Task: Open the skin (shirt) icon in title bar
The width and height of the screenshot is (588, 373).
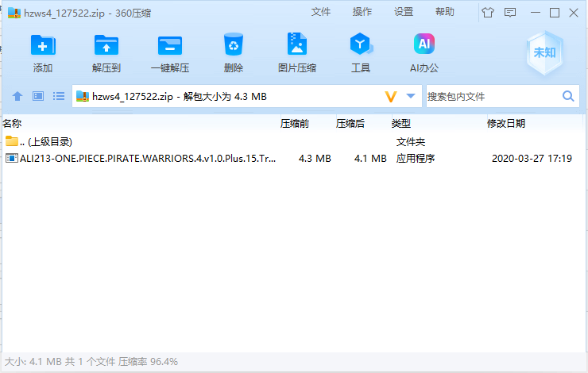Action: pyautogui.click(x=488, y=13)
